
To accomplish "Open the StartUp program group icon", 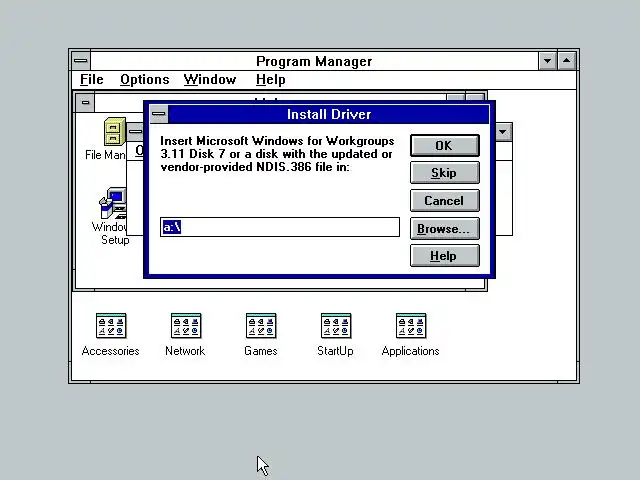I will point(336,326).
